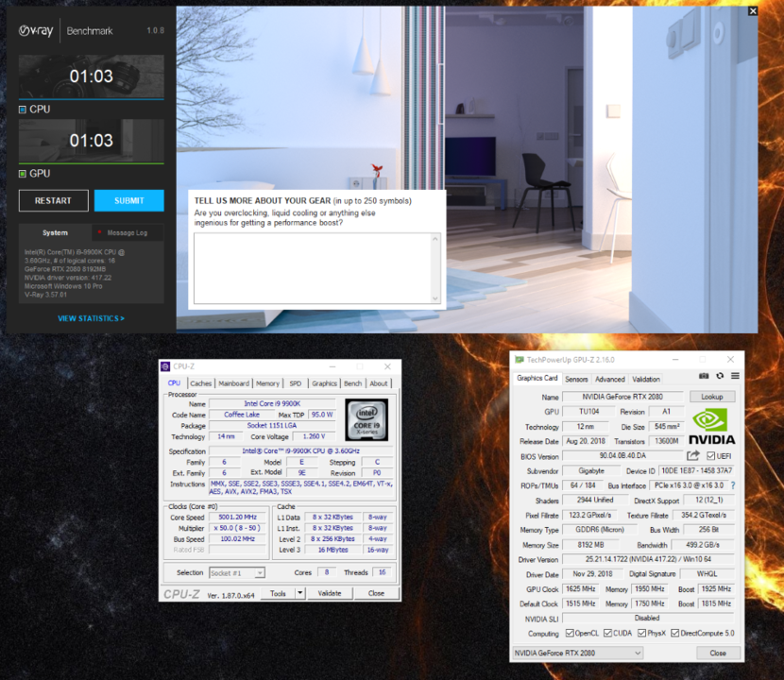Screen dimensions: 784x680
Task: Click the Tools button in CPU-Z
Action: tap(278, 593)
